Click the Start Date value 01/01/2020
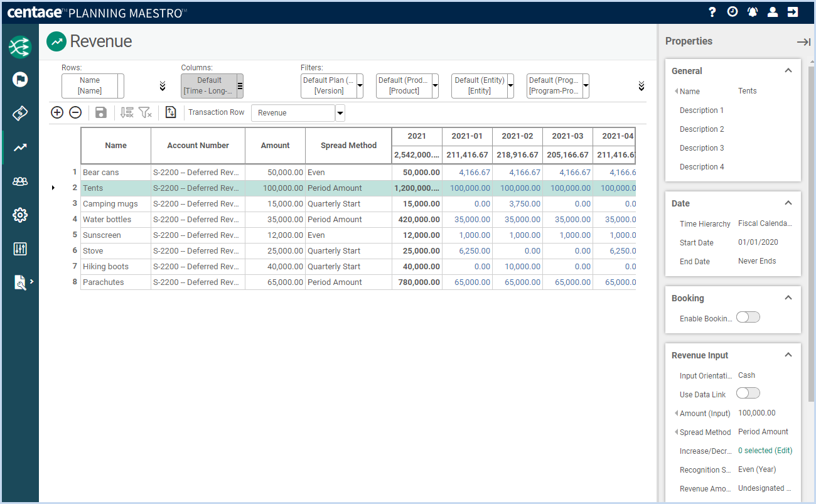The width and height of the screenshot is (816, 504). coord(757,242)
